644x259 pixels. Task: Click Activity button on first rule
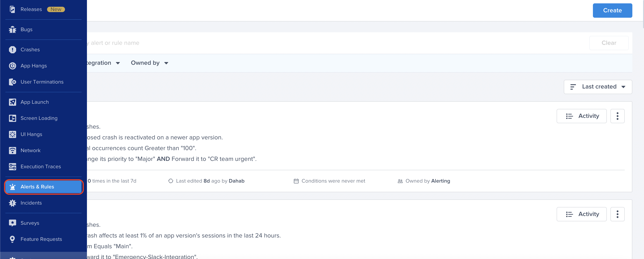581,116
